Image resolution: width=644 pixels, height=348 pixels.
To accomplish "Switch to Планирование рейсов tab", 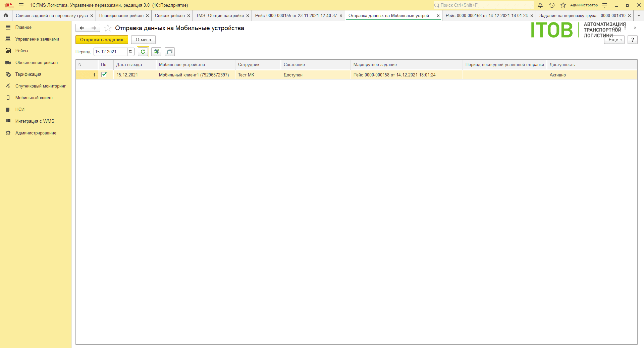I will pyautogui.click(x=121, y=15).
